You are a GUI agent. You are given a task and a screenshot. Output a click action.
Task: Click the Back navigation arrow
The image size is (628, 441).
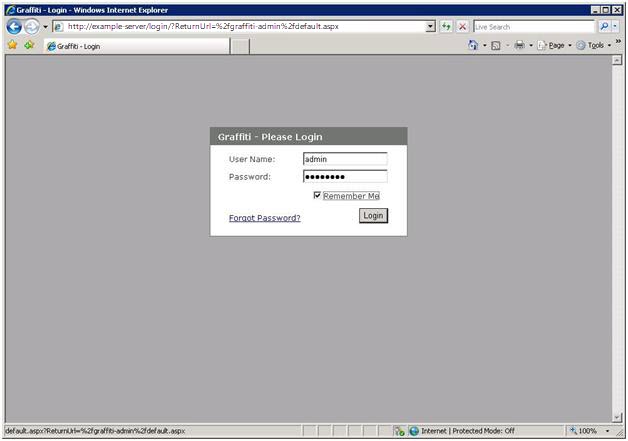click(14, 27)
